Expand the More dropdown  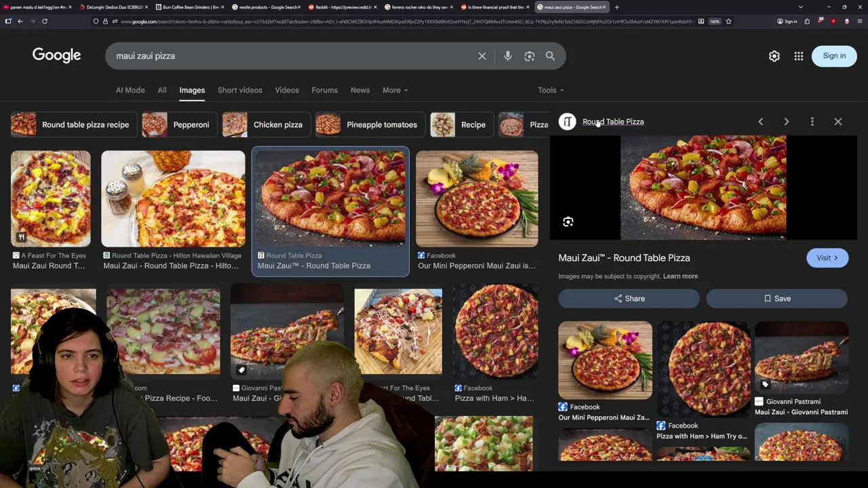[395, 90]
